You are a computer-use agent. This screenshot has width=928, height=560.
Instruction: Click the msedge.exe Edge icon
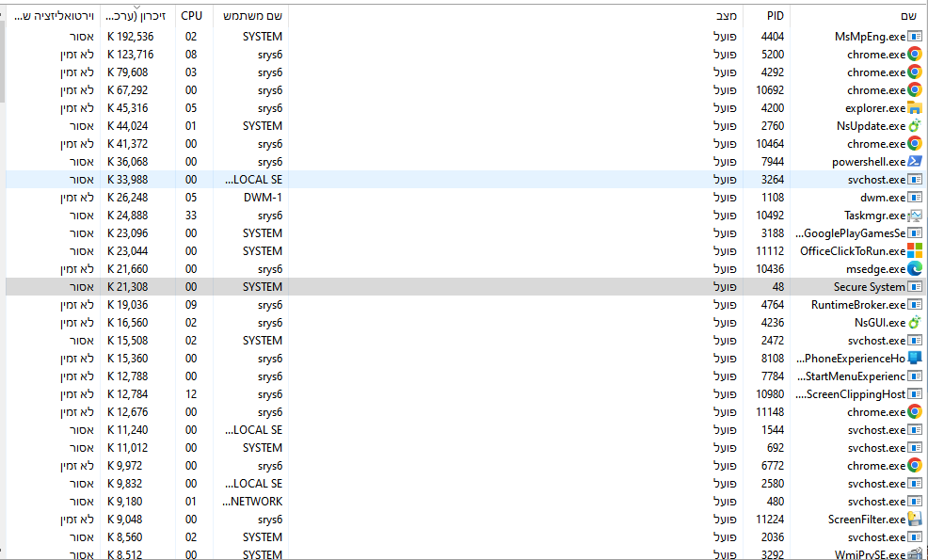coord(914,269)
